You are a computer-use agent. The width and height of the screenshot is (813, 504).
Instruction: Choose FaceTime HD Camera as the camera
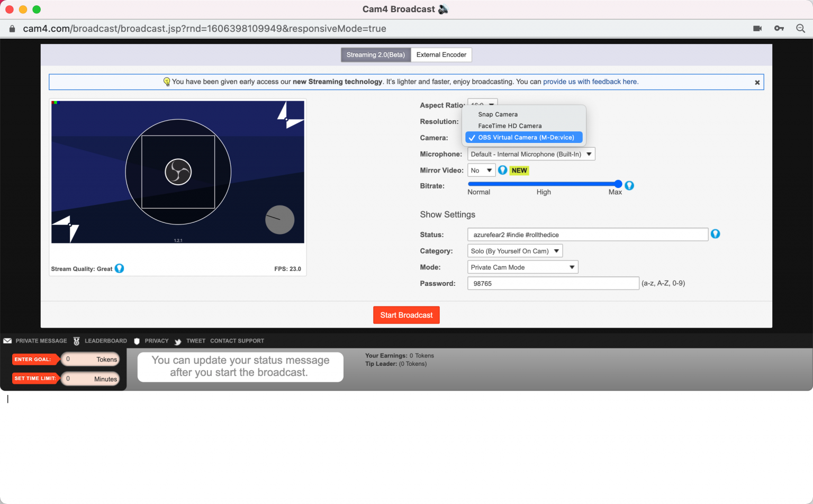[510, 125]
